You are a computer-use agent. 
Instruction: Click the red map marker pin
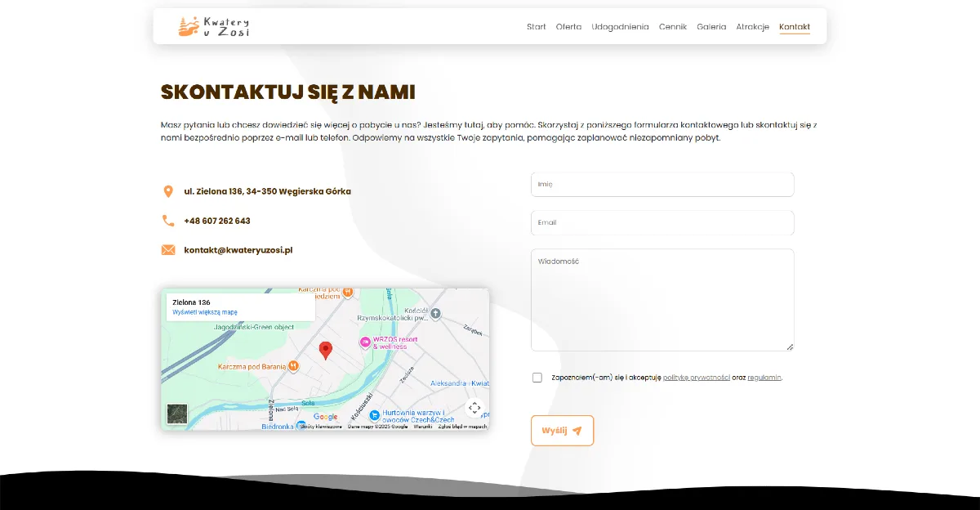click(x=325, y=351)
